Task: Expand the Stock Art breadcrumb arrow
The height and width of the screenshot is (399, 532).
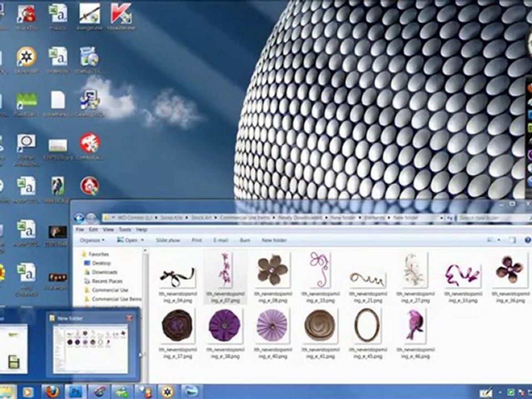Action: tap(216, 218)
